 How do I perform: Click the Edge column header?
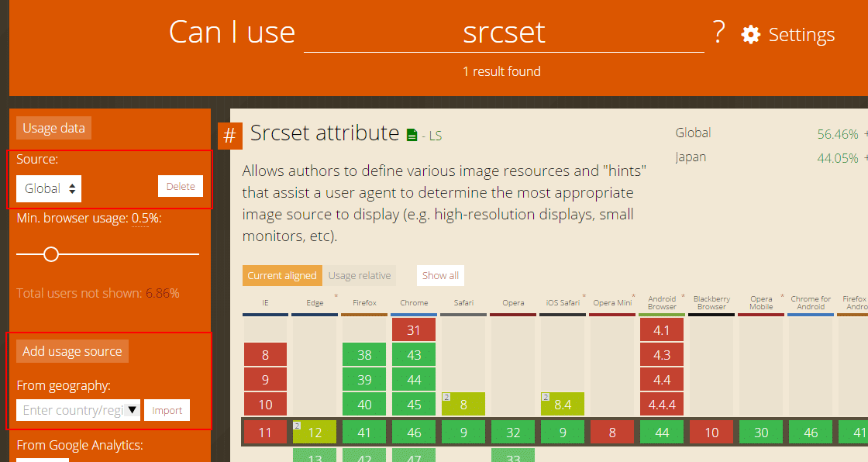coord(315,303)
